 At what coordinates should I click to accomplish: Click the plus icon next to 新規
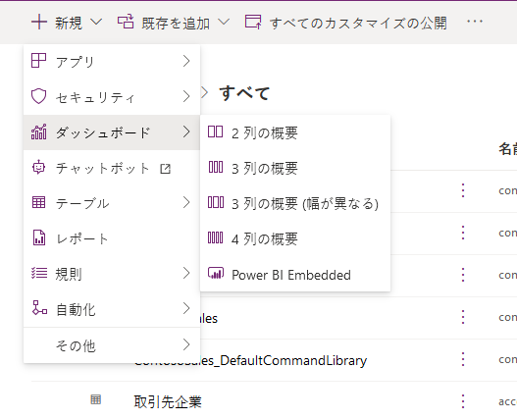39,23
